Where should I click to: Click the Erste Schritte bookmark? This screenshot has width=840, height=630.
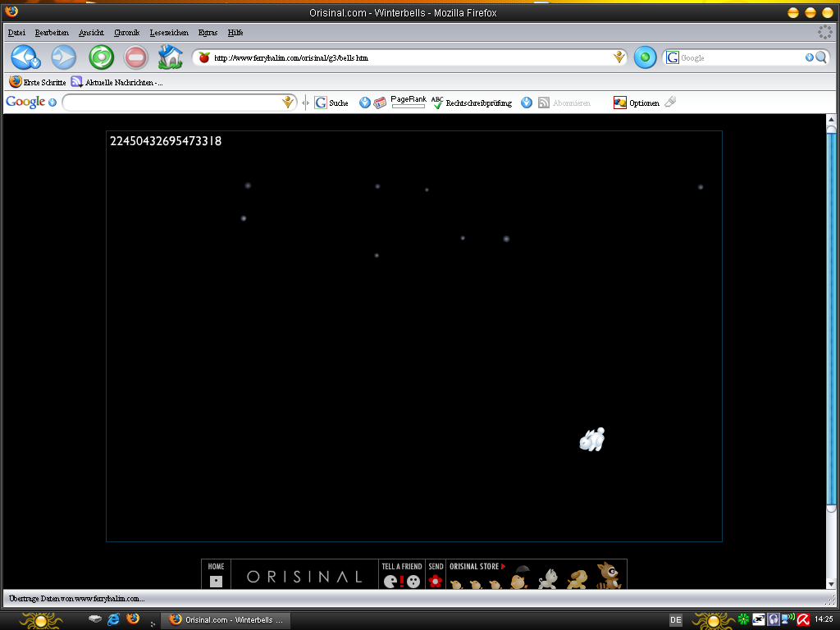(38, 82)
